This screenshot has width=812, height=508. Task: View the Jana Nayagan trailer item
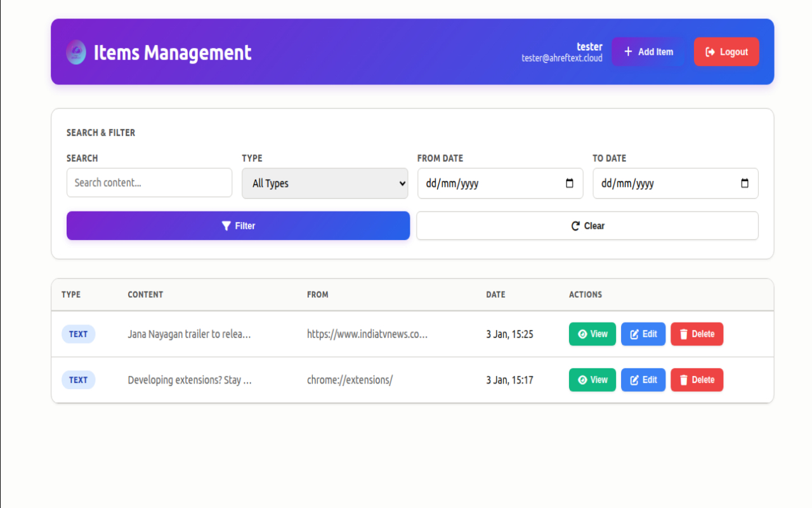coord(593,334)
